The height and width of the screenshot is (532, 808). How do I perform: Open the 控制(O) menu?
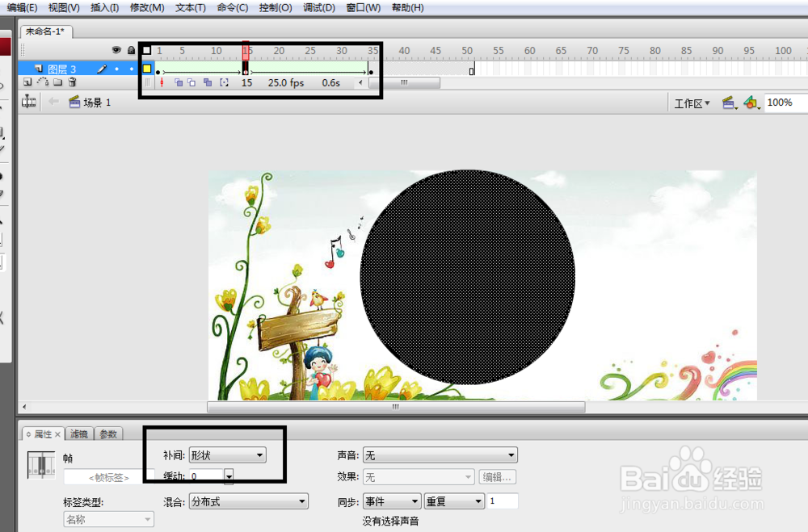point(276,8)
